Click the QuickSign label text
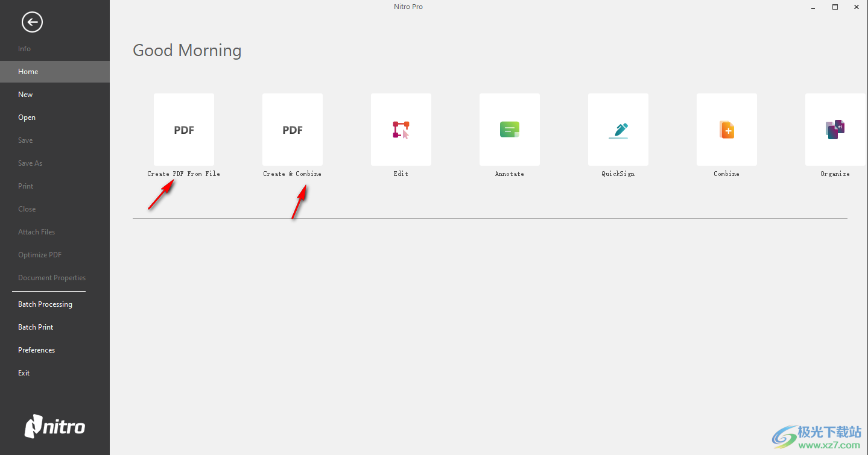 [x=618, y=174]
